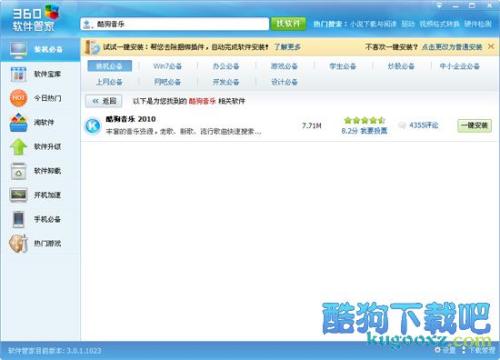Click the 硬件检测 hot search link
The width and height of the screenshot is (500, 360).
[478, 24]
